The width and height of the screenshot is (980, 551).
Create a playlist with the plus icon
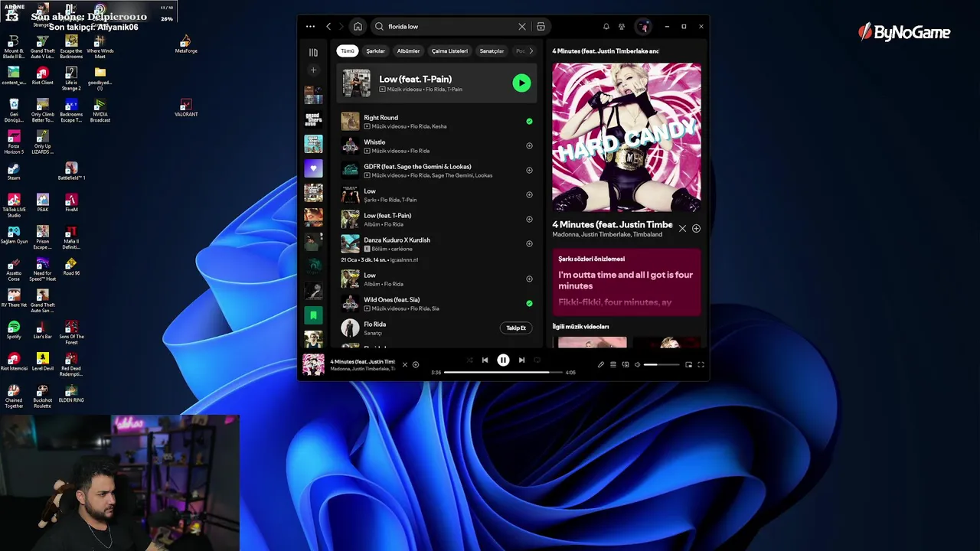coord(313,70)
